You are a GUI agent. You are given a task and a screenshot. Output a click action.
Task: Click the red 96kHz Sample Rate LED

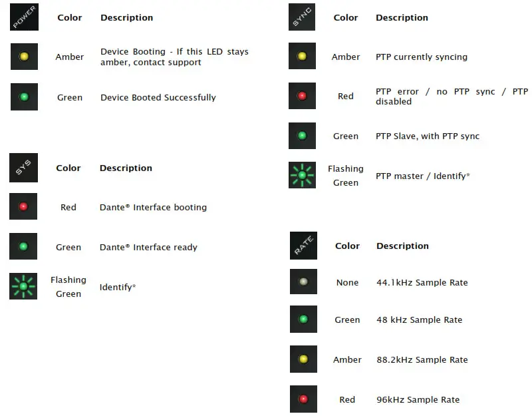[303, 399]
